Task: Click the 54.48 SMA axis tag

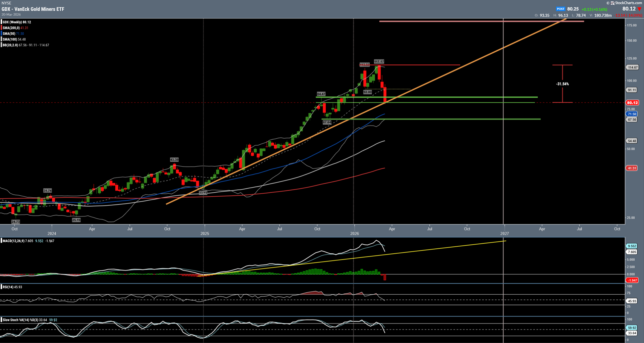Action: (632, 141)
